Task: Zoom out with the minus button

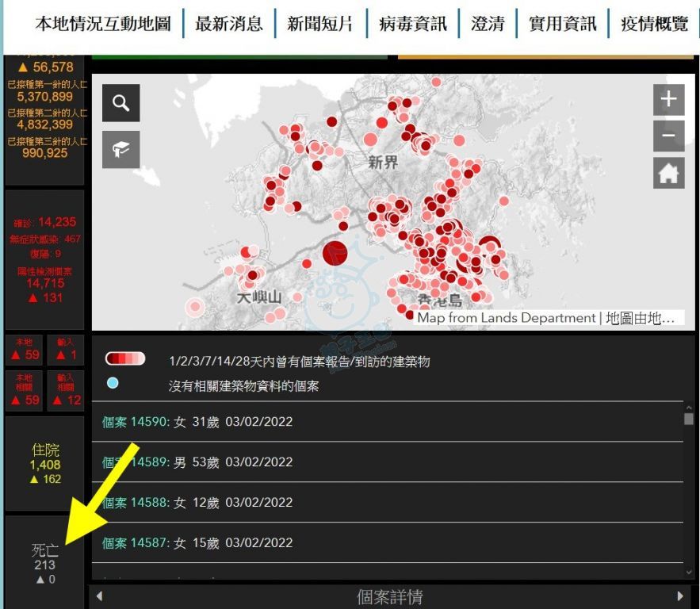Action: click(x=668, y=136)
